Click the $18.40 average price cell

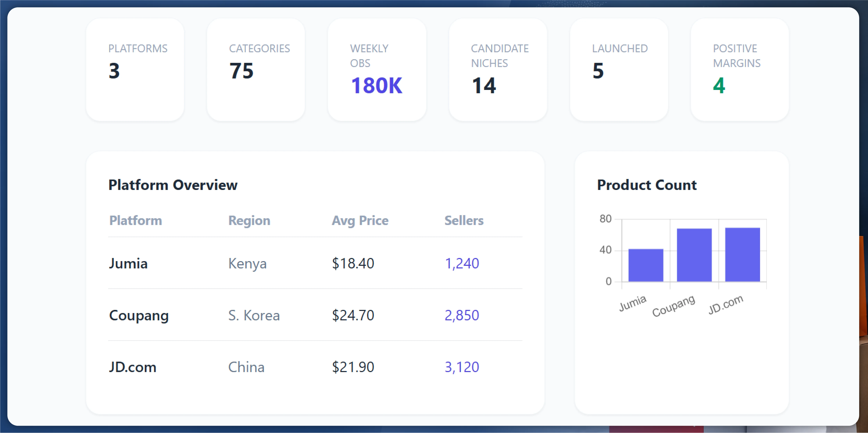point(353,264)
